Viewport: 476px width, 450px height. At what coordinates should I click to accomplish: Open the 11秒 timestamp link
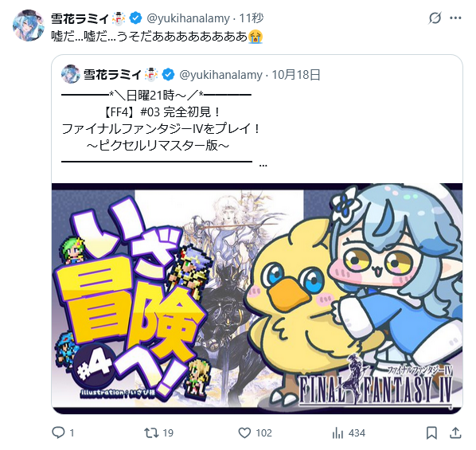[x=252, y=18]
